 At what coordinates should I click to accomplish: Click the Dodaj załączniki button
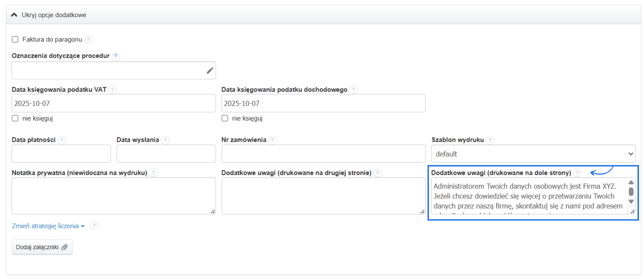pyautogui.click(x=42, y=247)
